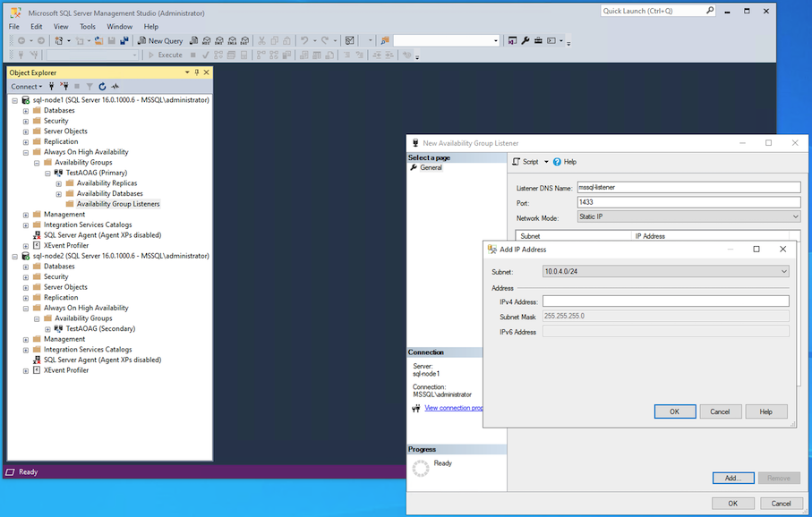
Task: Click the Activity Monitor pulse icon in Object Explorer
Action: pos(115,87)
